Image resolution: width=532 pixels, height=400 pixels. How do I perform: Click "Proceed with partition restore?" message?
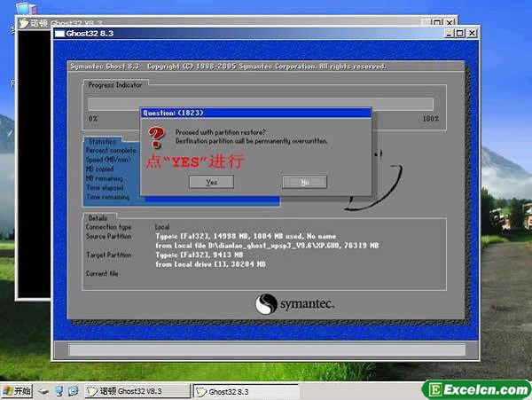[220, 132]
